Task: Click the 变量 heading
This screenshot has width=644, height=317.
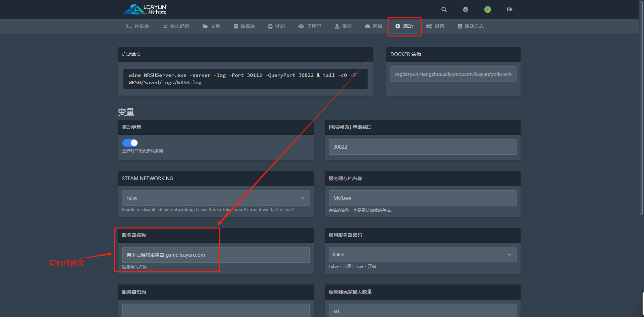Action: tap(126, 112)
